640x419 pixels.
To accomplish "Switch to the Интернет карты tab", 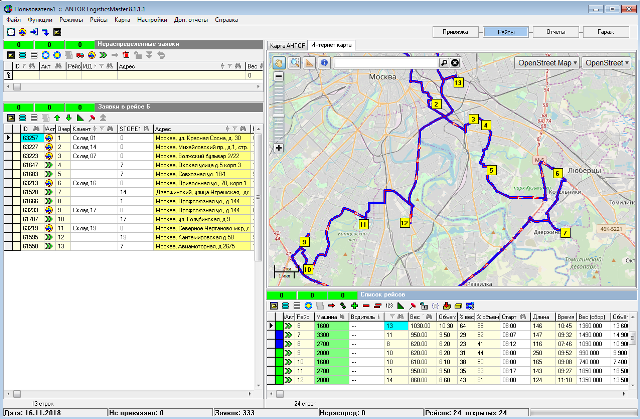I will pyautogui.click(x=331, y=45).
